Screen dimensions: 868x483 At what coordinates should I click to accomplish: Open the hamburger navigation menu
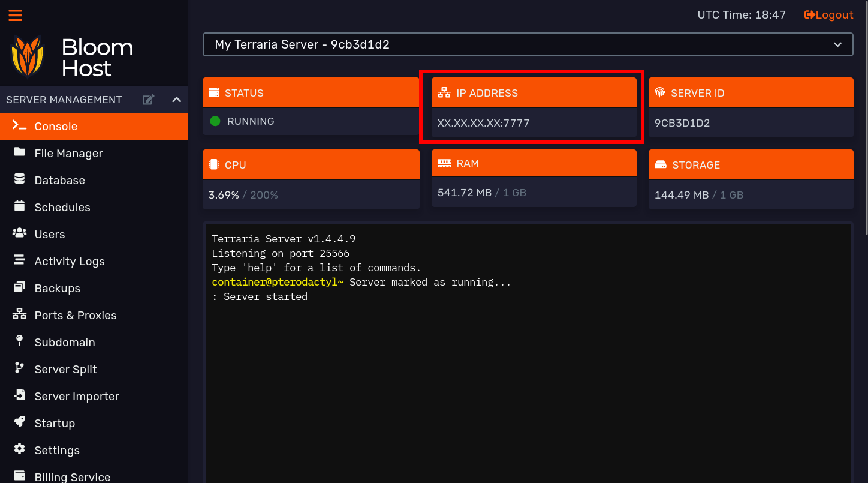point(15,15)
